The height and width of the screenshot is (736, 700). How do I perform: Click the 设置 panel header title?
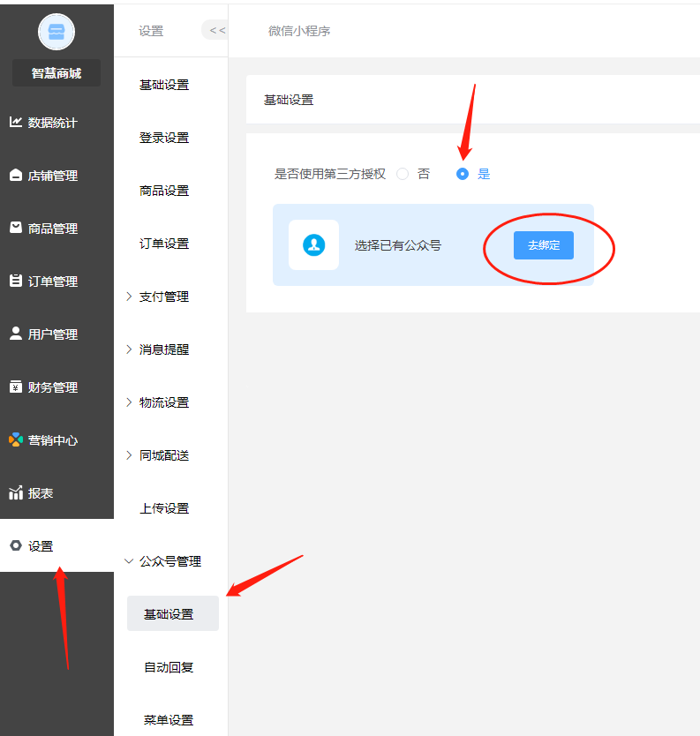pos(151,31)
